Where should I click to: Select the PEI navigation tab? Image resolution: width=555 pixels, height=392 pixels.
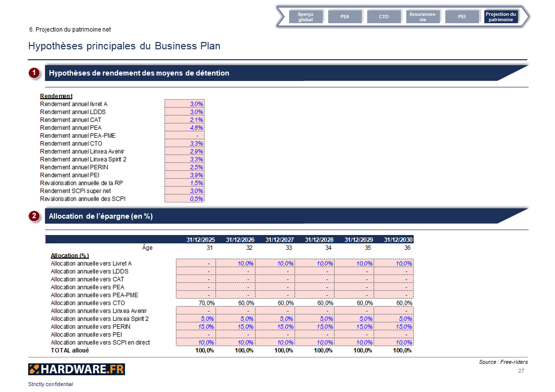pyautogui.click(x=462, y=17)
